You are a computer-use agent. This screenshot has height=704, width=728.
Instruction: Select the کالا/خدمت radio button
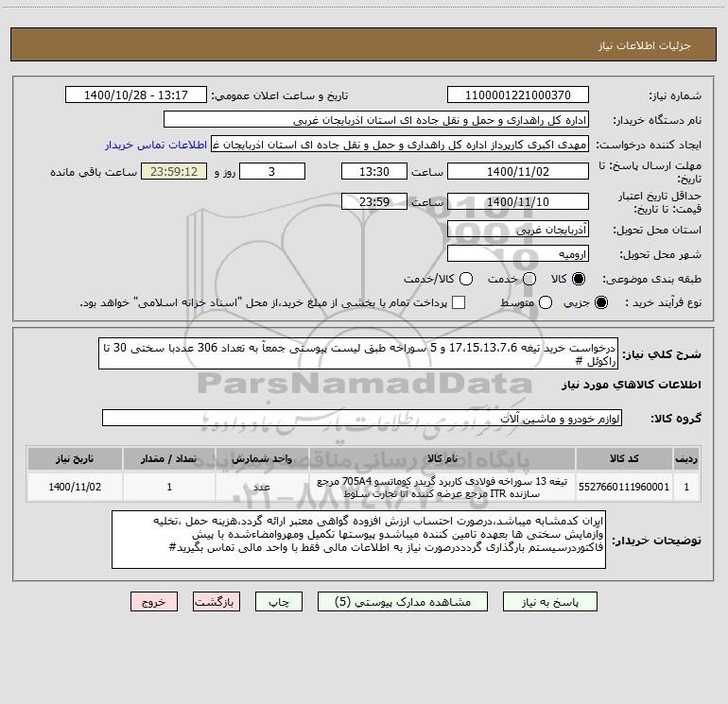[x=466, y=279]
